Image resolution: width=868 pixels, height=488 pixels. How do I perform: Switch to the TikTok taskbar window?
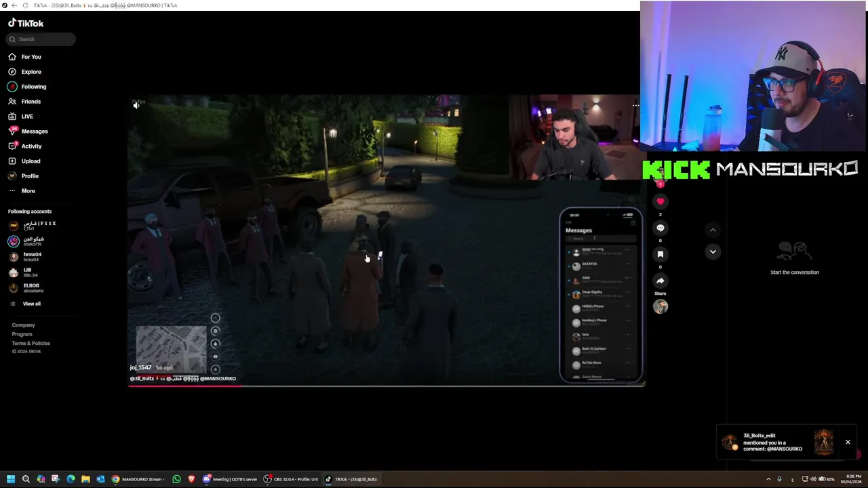pyautogui.click(x=351, y=479)
